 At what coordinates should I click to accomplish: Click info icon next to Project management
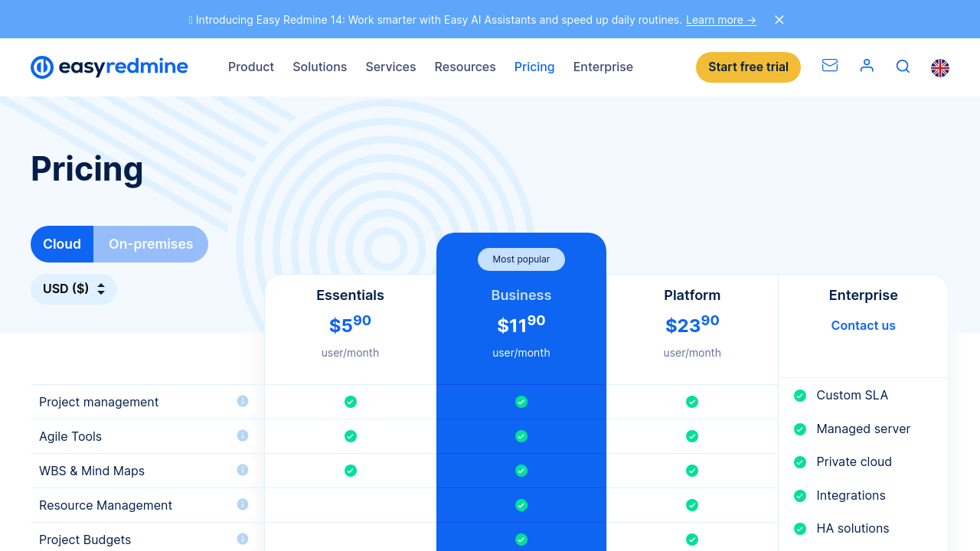pyautogui.click(x=243, y=401)
